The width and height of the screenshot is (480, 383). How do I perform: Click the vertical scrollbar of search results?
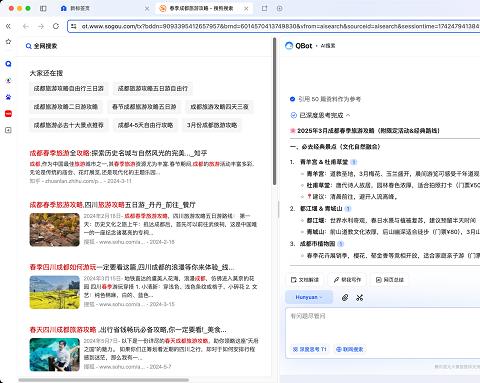[x=274, y=112]
